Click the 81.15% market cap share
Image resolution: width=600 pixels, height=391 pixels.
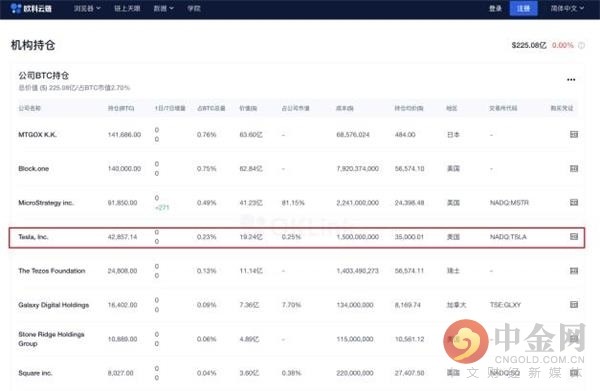(x=293, y=203)
